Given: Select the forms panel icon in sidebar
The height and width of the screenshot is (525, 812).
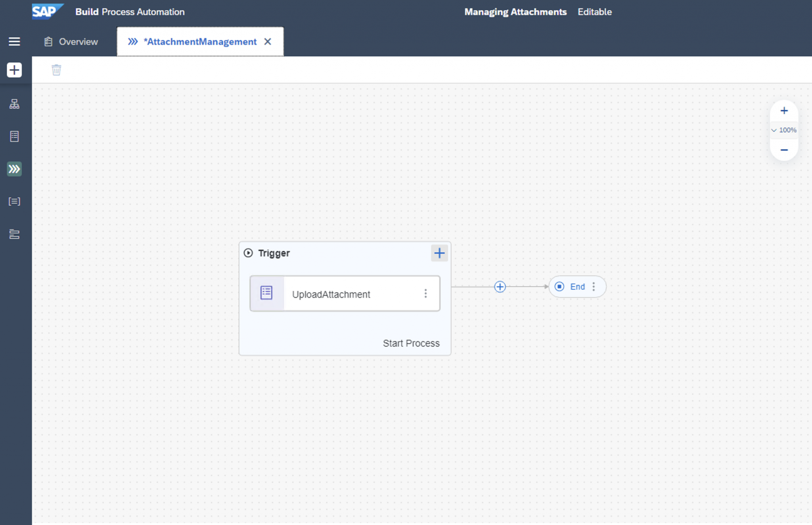Looking at the screenshot, I should click(x=14, y=136).
